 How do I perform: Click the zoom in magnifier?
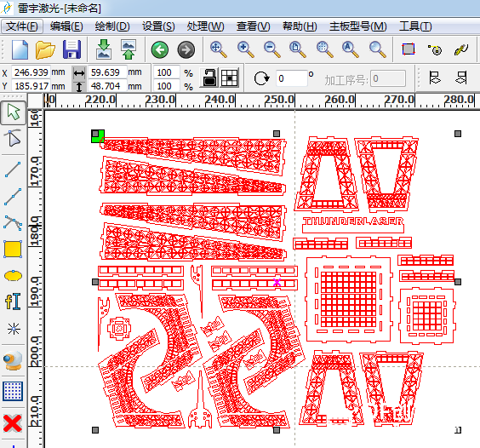(x=246, y=49)
